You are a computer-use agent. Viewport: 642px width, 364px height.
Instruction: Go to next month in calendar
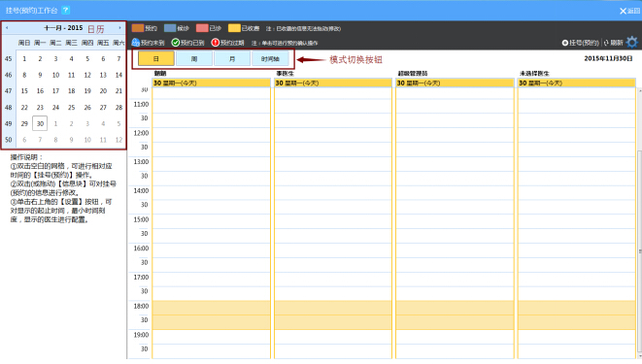(x=119, y=28)
